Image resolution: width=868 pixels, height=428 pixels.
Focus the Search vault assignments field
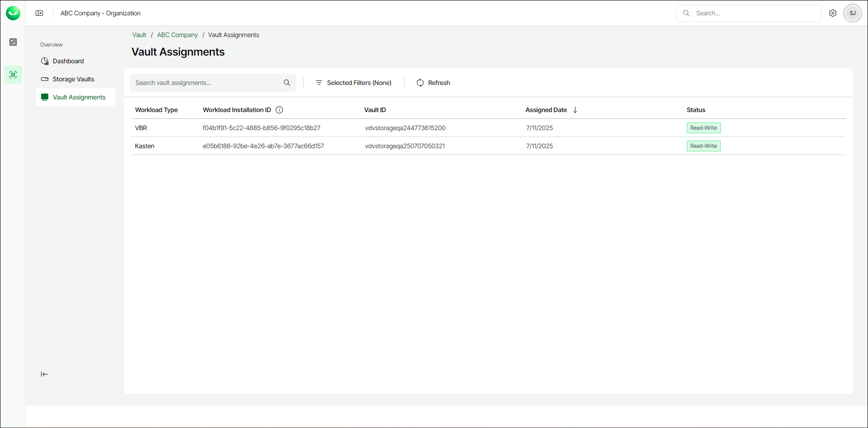coord(206,83)
